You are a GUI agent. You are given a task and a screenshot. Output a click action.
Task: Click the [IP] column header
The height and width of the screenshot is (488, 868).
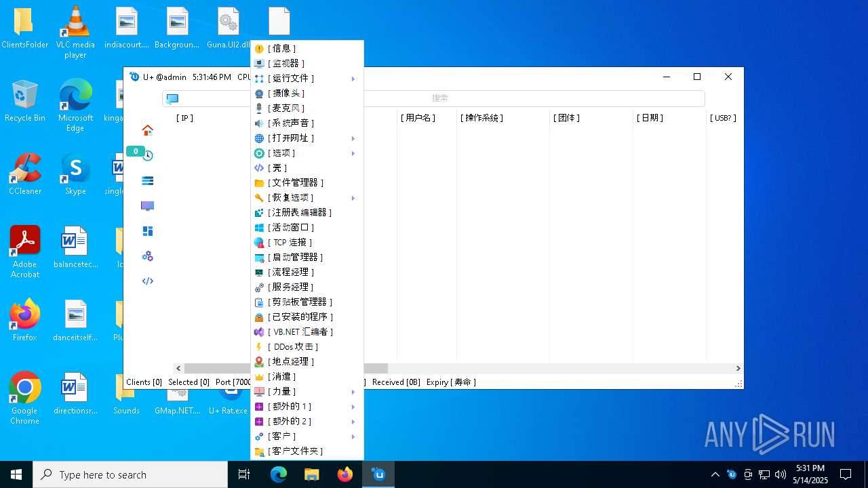pos(185,118)
